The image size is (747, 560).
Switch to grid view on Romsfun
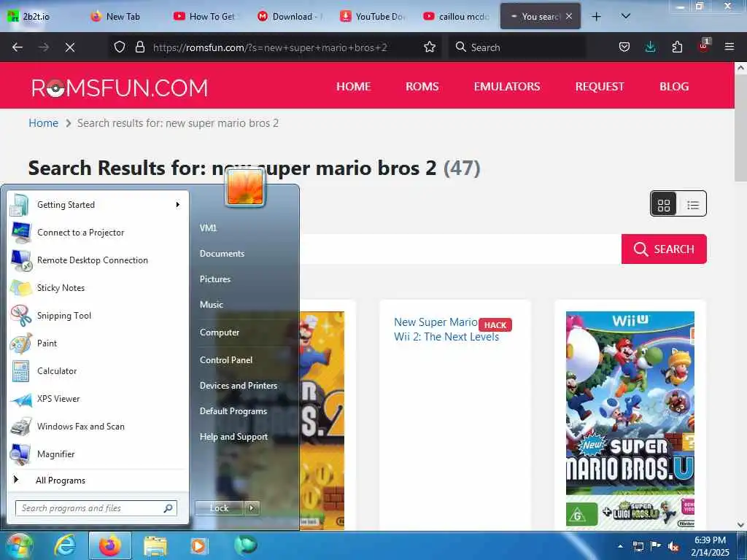click(x=664, y=205)
